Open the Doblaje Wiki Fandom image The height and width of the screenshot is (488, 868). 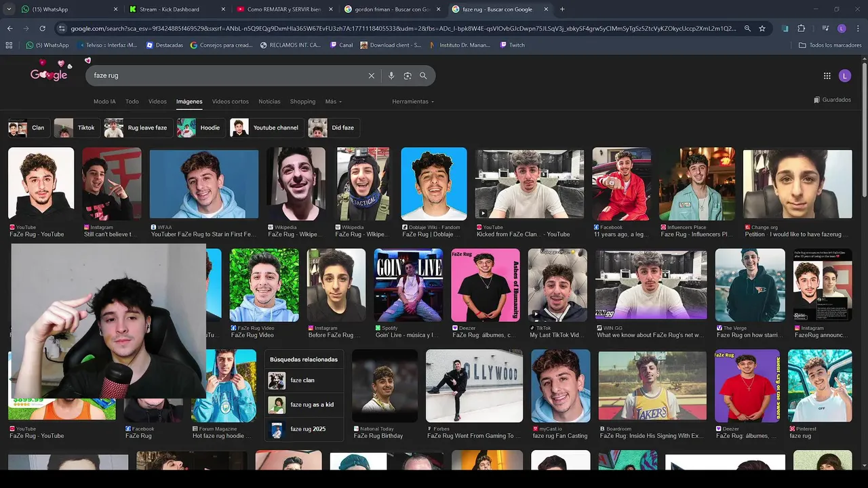tap(434, 184)
